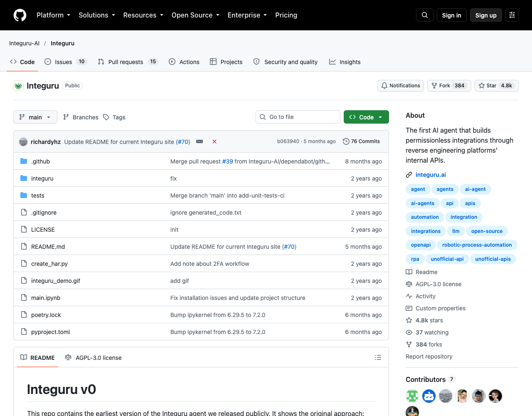This screenshot has height=416, width=532.
Task: Select the AGPL-3.0 license README tab
Action: (94, 358)
